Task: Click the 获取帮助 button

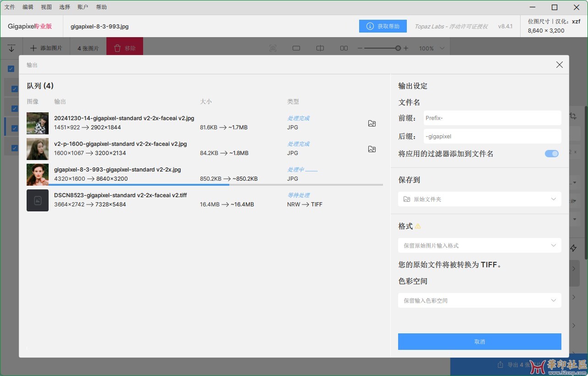Action: (383, 26)
